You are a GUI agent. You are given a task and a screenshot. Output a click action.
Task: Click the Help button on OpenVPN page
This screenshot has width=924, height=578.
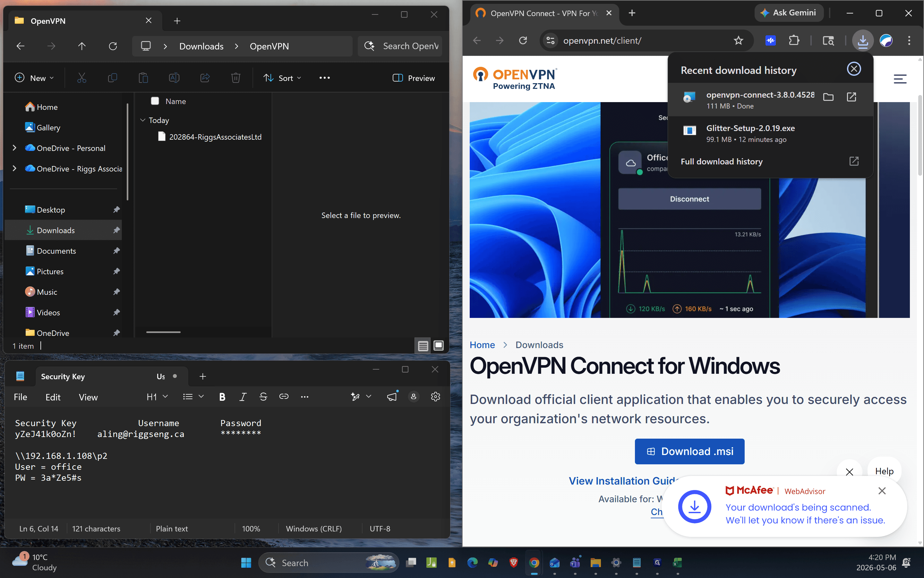[x=884, y=471]
